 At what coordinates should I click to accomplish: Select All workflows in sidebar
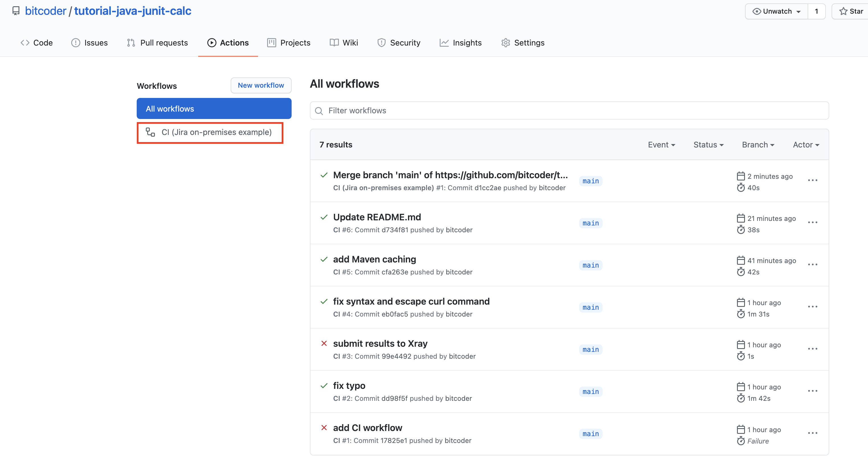pos(214,108)
